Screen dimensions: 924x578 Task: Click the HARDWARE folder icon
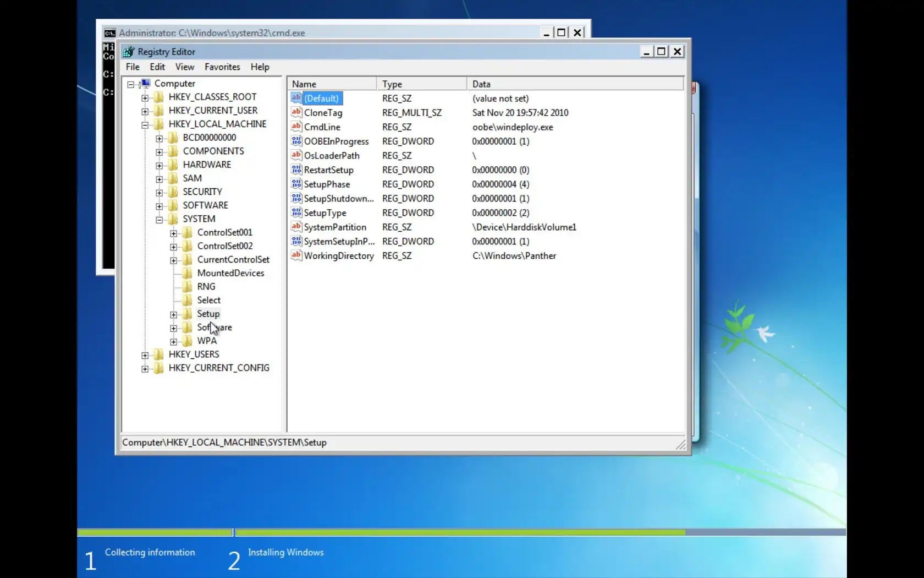tap(173, 165)
